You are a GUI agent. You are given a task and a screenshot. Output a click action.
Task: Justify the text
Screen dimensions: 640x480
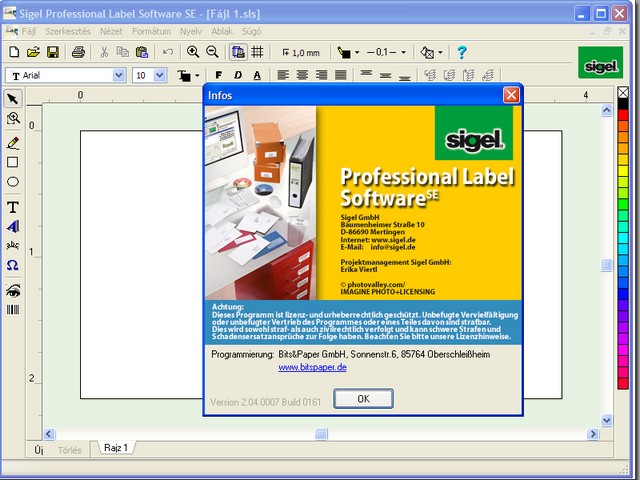[x=340, y=75]
